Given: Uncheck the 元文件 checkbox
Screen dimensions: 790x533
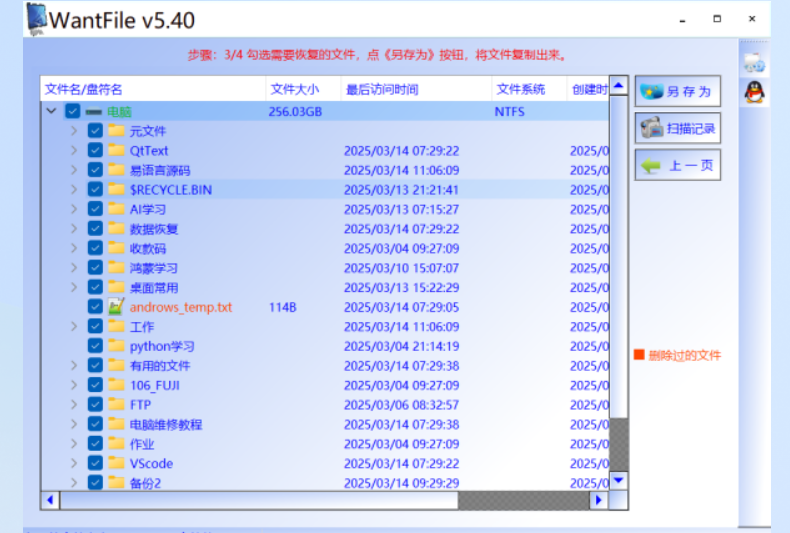Looking at the screenshot, I should 95,131.
